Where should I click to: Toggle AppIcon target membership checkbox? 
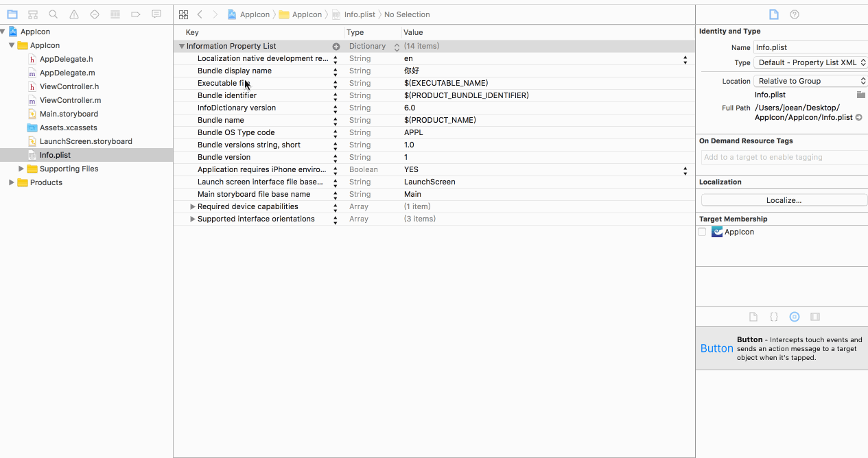tap(702, 232)
